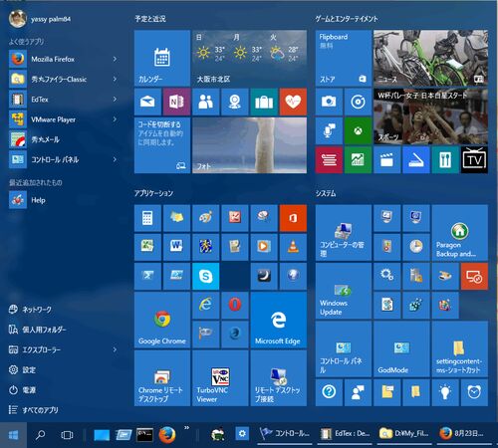Open the Windows Update tile

click(344, 291)
